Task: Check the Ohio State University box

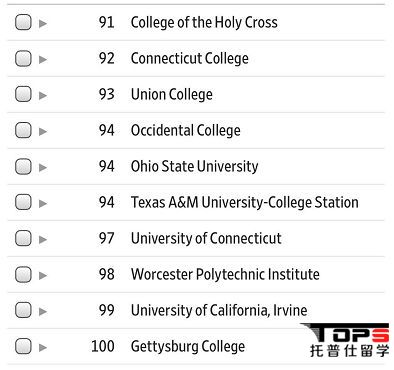Action: pos(23,166)
